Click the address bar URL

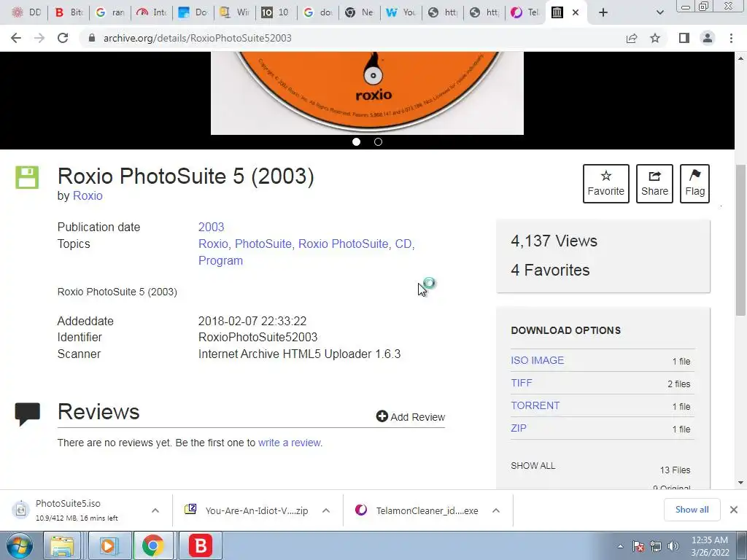point(197,38)
